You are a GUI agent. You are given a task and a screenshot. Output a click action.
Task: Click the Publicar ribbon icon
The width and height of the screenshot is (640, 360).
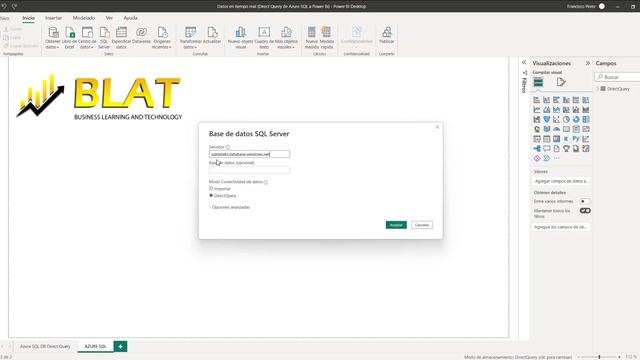pos(387,36)
